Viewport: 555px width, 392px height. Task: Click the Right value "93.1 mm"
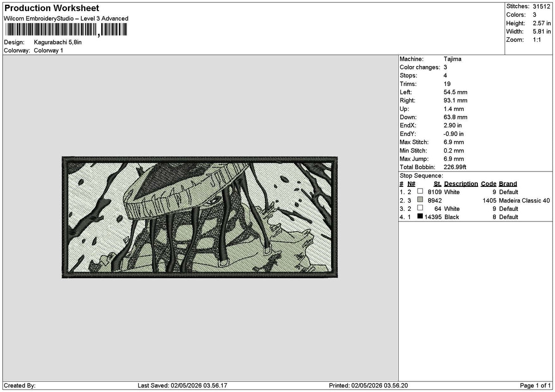[x=456, y=100]
